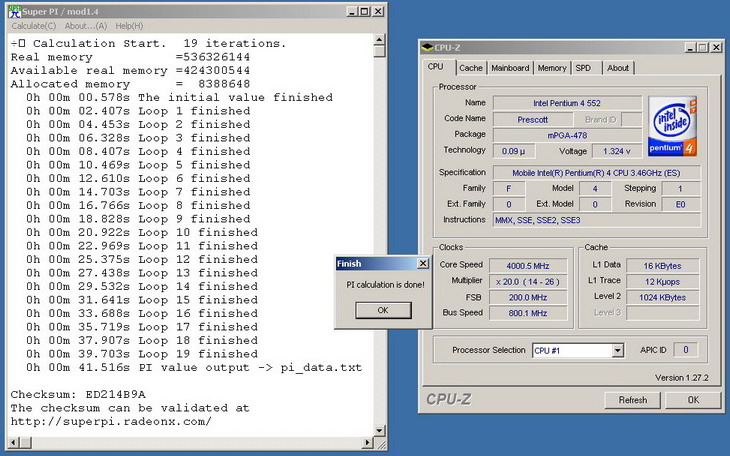Viewport: 730px width, 456px height.
Task: Click the 'The initial value finished' line
Action: tap(179, 97)
